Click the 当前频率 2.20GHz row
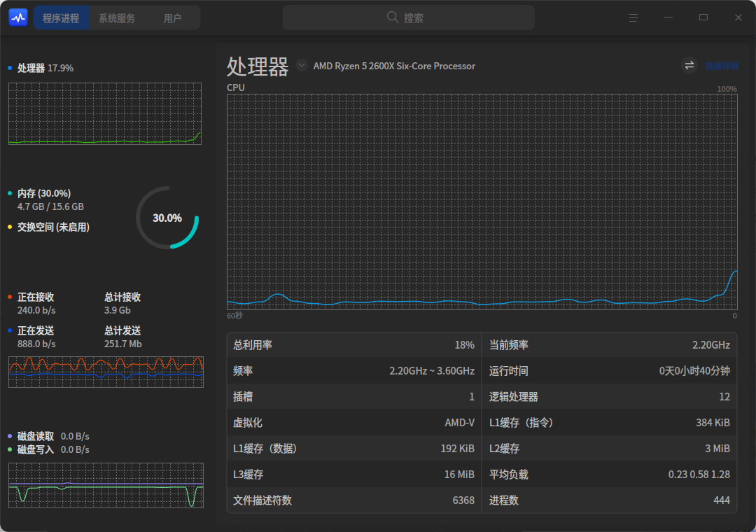756x532 pixels. pos(610,345)
